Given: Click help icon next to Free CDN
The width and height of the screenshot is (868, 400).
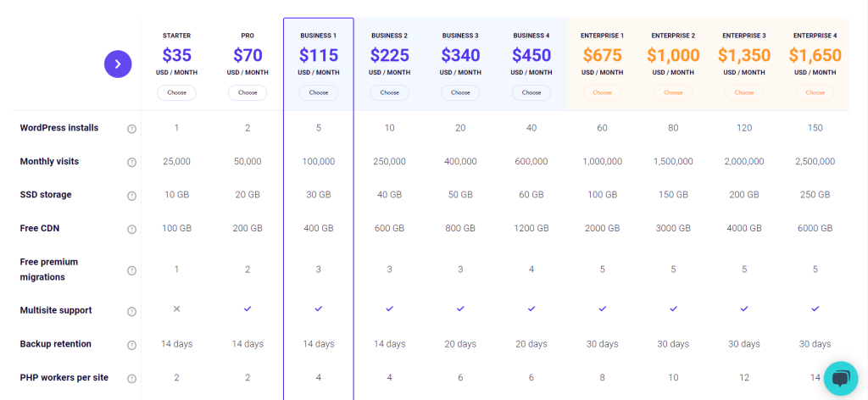Looking at the screenshot, I should tap(131, 229).
